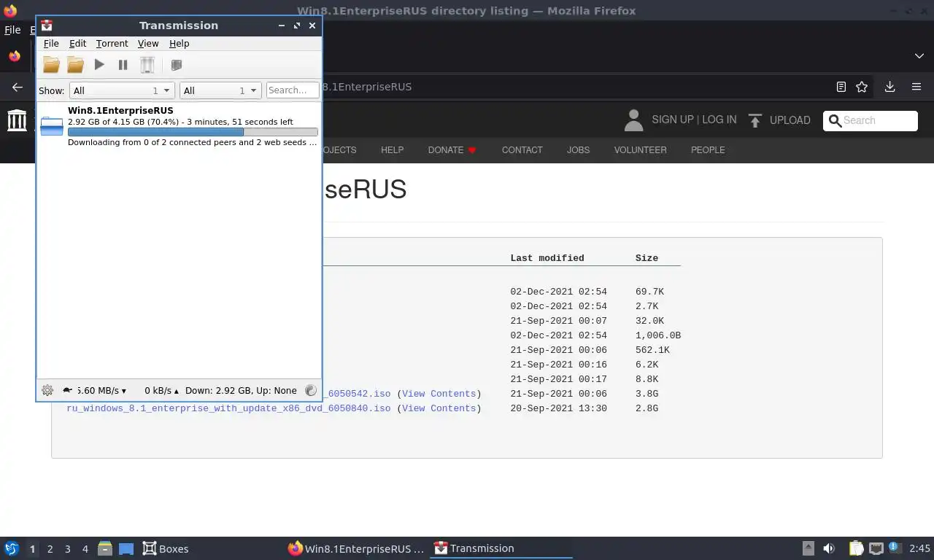This screenshot has width=934, height=560.
Task: Click the 0 kB/s upload speed indicator
Action: 161,390
